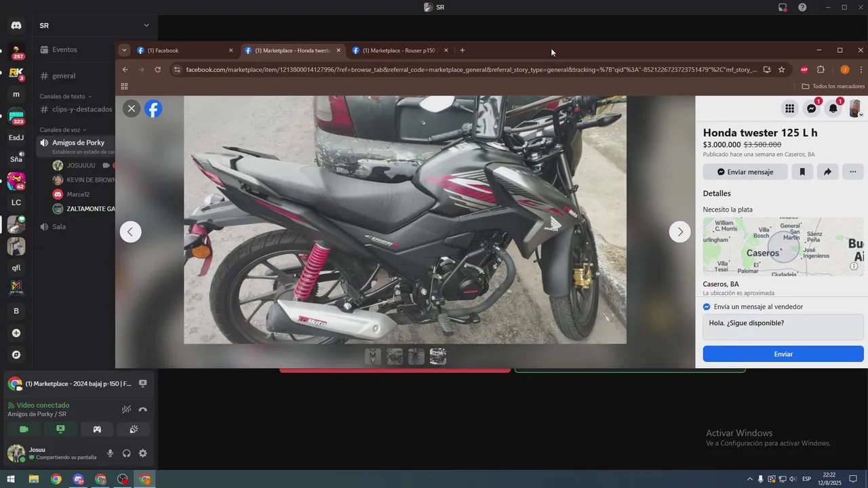Show previous listing photo
868x488 pixels.
tap(131, 232)
